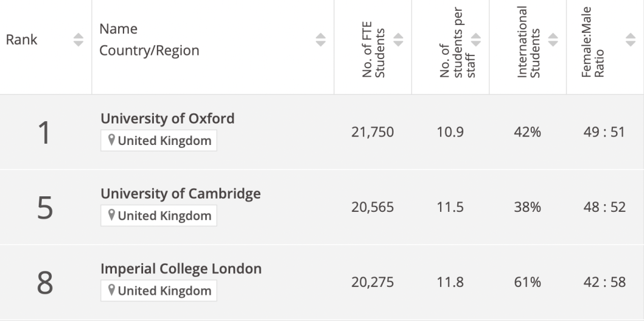Click the Rank column header label
Viewport: 644px width, 321px height.
(21, 40)
